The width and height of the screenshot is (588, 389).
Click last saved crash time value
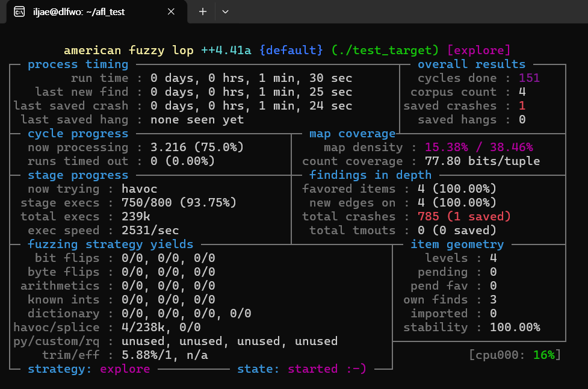tap(251, 106)
